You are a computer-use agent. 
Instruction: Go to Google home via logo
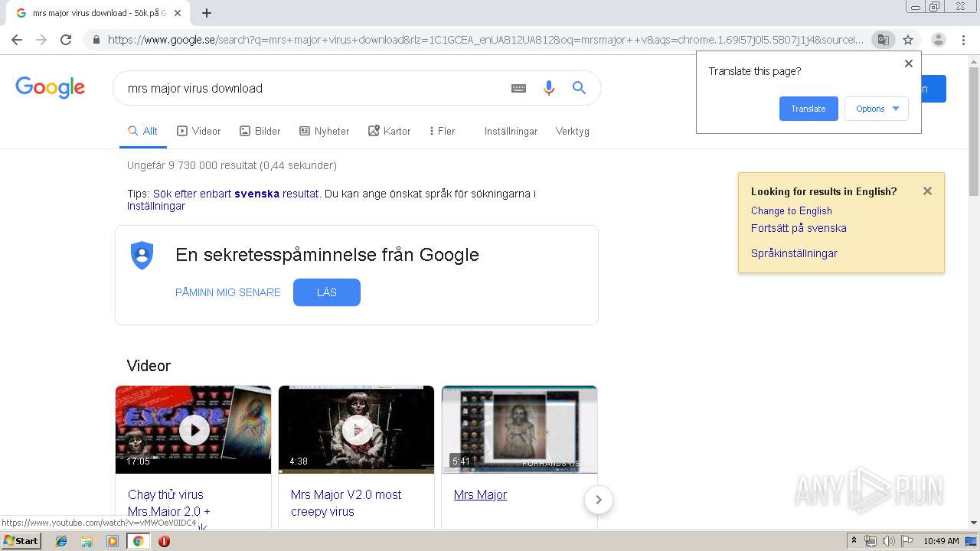click(50, 87)
